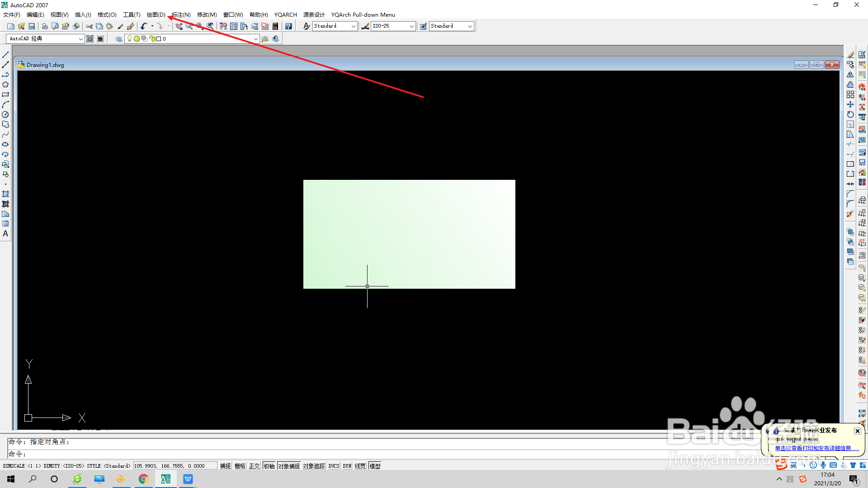Select the Line tool in draw toolbar
The width and height of the screenshot is (868, 488).
click(x=5, y=55)
